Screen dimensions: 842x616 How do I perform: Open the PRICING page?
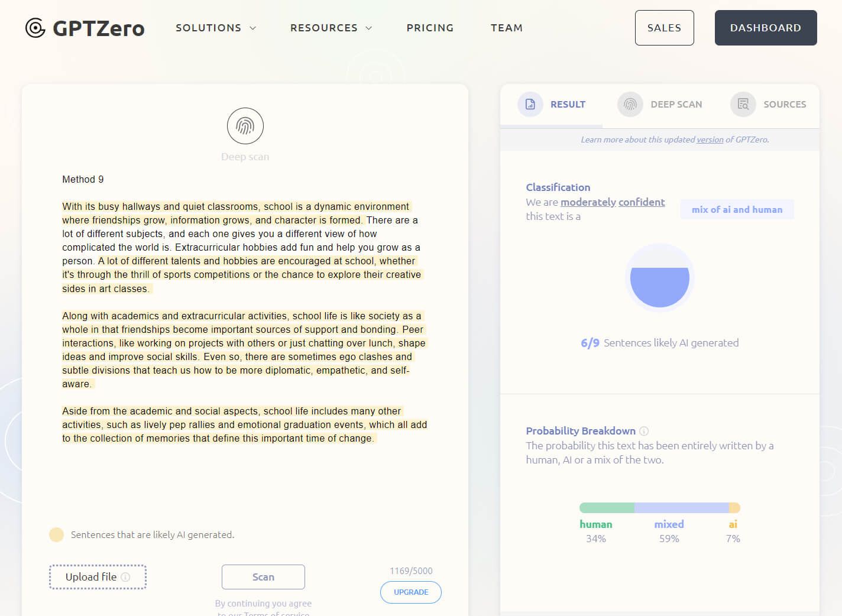coord(430,28)
